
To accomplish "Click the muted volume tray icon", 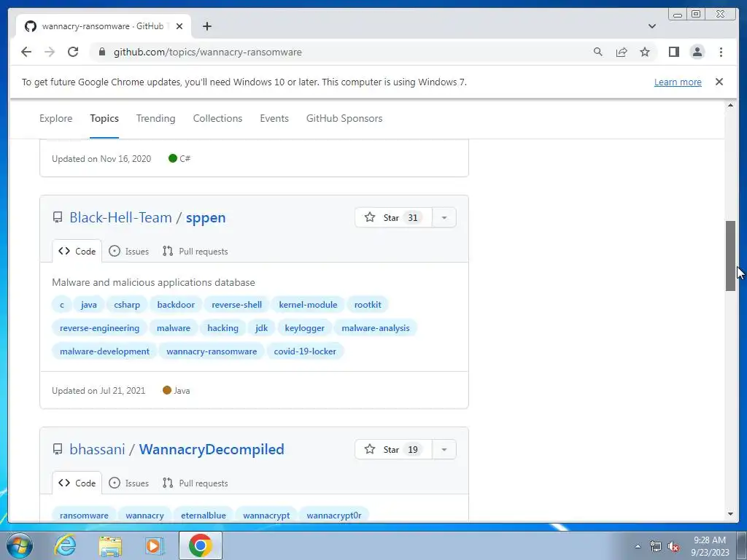I will (x=673, y=547).
